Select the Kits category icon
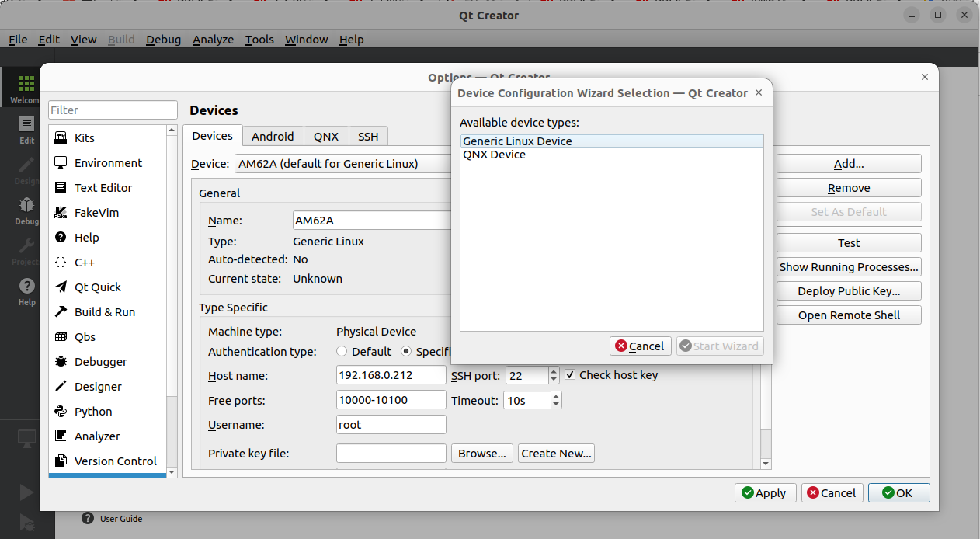Screen dimensions: 980x539 [x=61, y=138]
